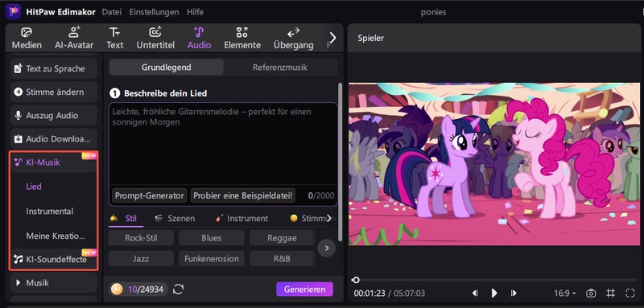
Task: Open the Hilfe menu
Action: pos(195,12)
